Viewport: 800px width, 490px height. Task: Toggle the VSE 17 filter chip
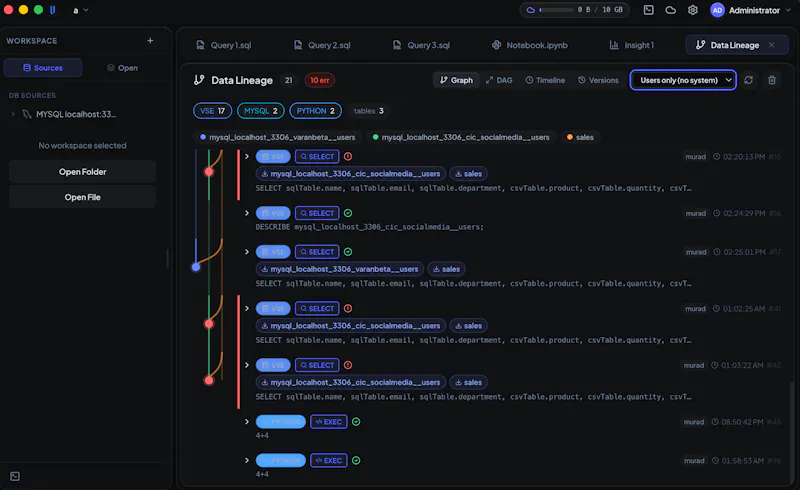(x=213, y=111)
